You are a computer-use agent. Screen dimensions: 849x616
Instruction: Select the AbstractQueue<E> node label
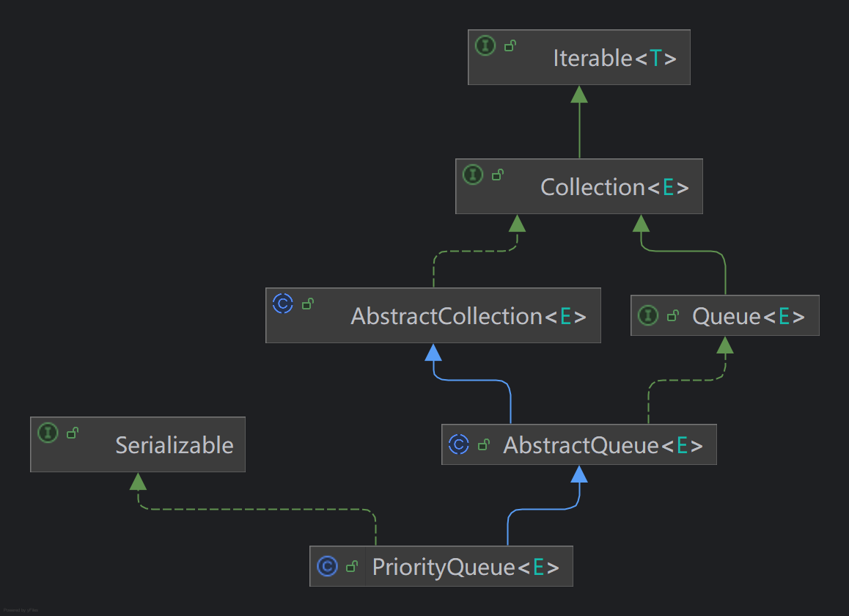(603, 445)
